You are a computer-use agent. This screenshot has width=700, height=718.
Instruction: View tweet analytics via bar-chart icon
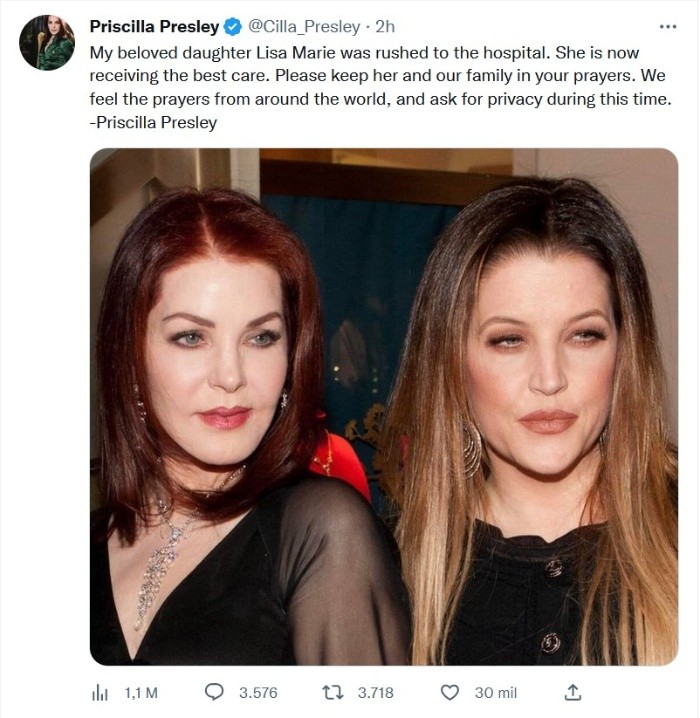pyautogui.click(x=100, y=692)
